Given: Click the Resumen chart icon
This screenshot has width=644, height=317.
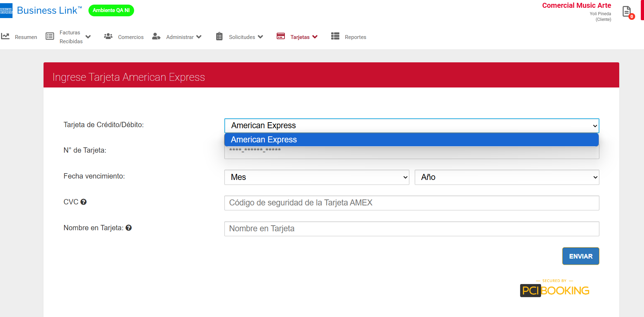Looking at the screenshot, I should point(5,36).
